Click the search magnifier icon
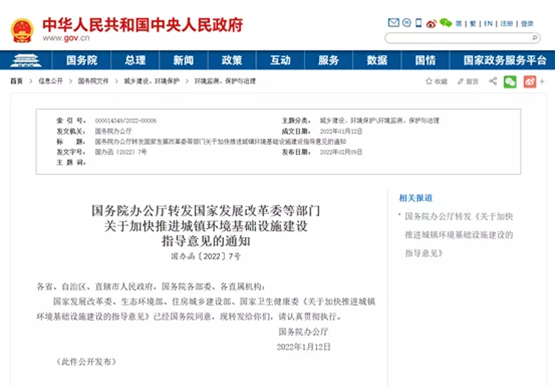This screenshot has width=555, height=387. tap(534, 38)
